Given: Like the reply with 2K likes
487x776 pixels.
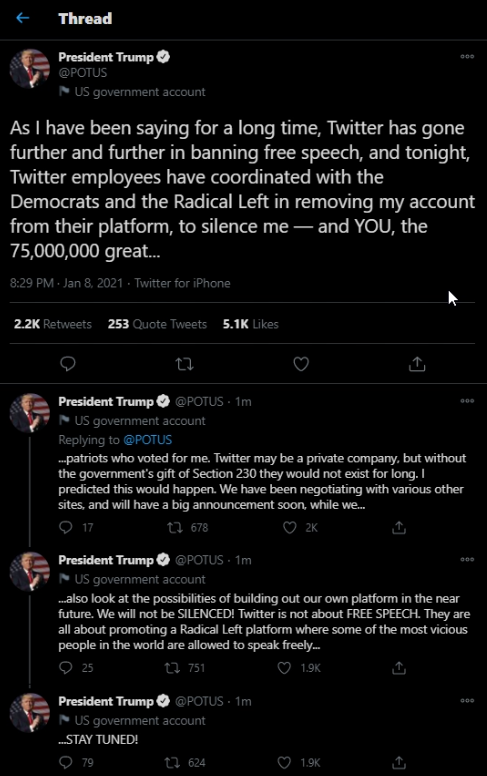Looking at the screenshot, I should 290,528.
